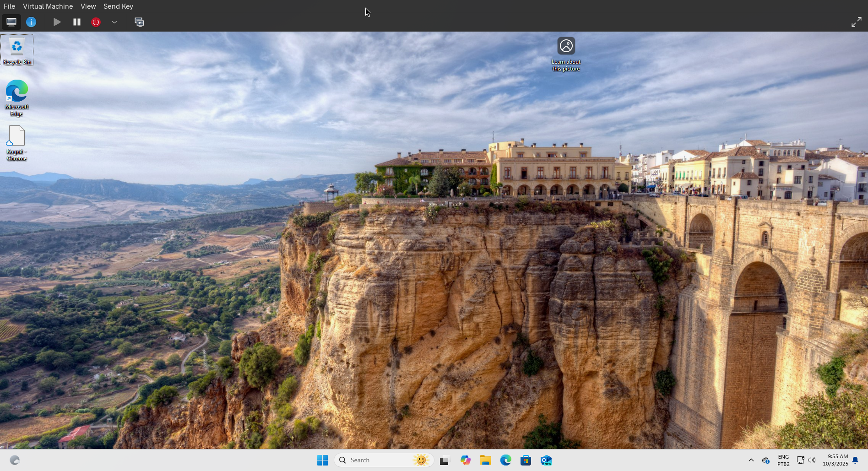Open Outlook from the taskbar

tap(546, 460)
